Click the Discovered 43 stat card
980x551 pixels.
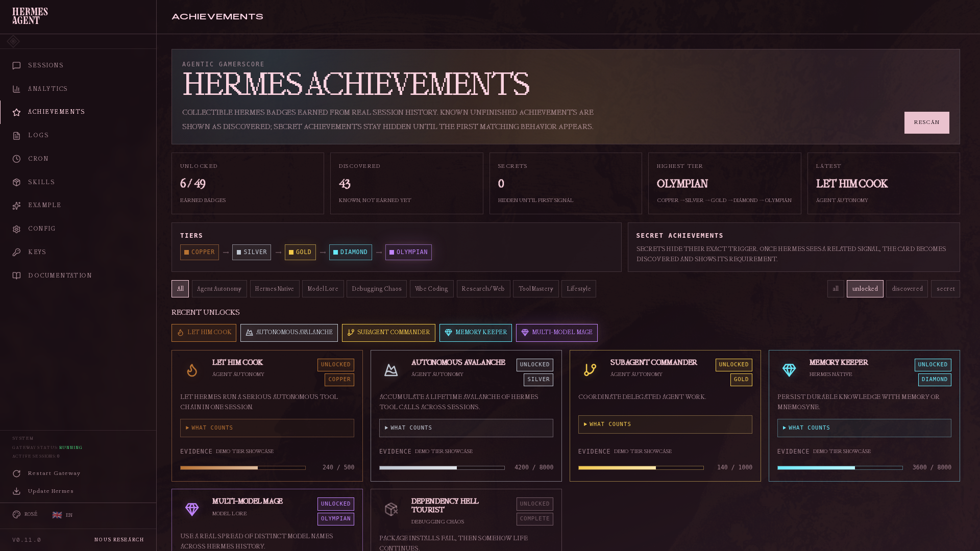[x=407, y=183]
